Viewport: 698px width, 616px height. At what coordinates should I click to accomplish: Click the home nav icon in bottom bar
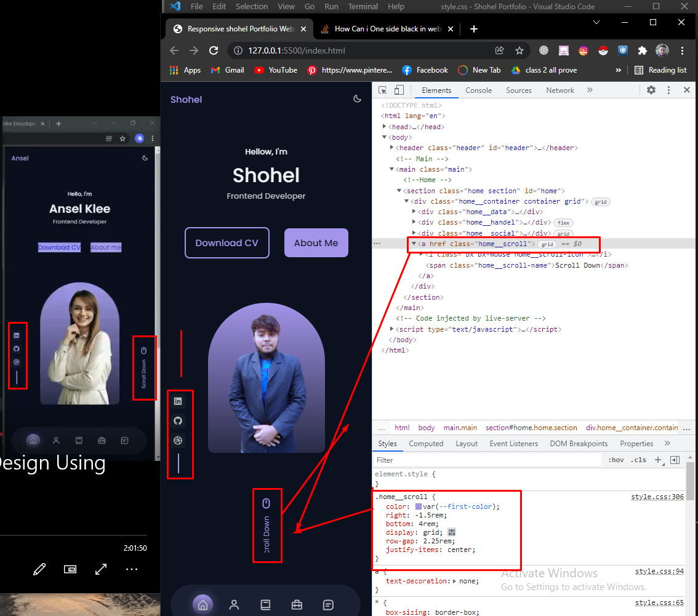pyautogui.click(x=203, y=605)
